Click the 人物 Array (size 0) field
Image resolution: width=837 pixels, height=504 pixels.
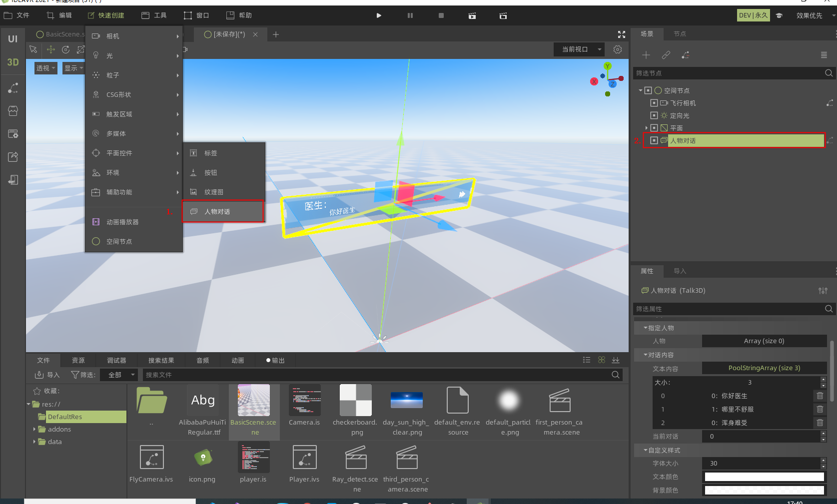pos(764,341)
